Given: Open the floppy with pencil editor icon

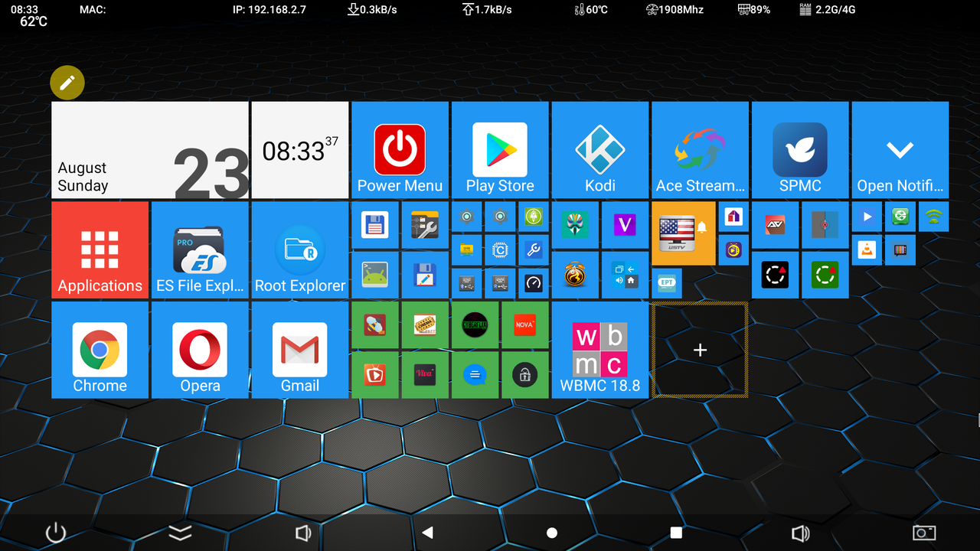Looking at the screenshot, I should pyautogui.click(x=425, y=275).
